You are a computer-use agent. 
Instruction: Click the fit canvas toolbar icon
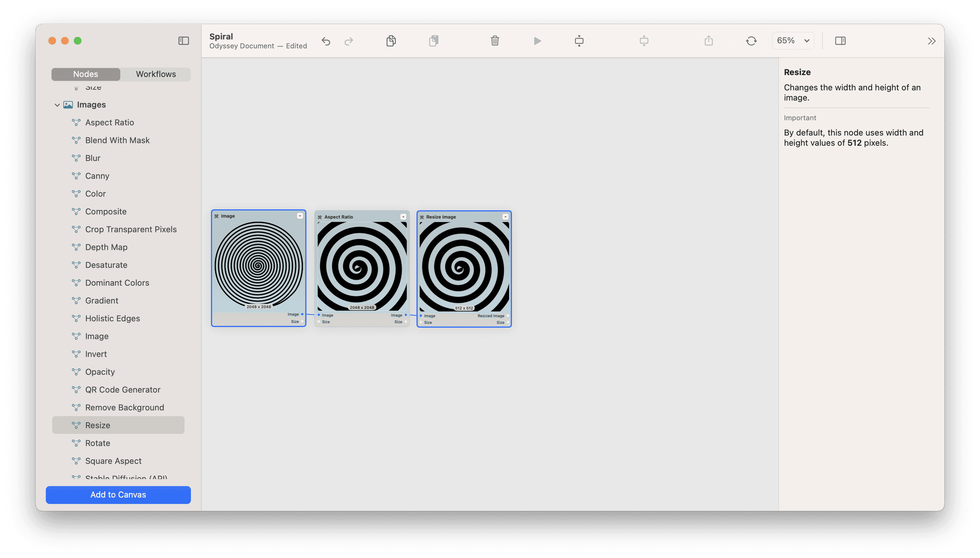579,41
